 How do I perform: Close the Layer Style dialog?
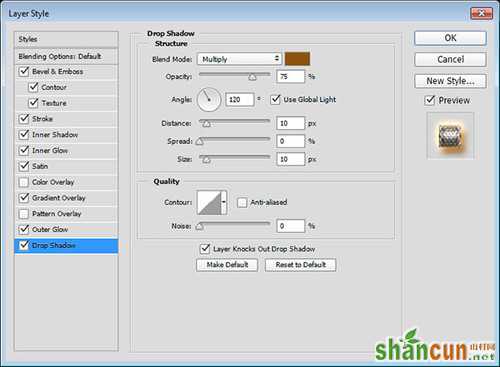coord(481,14)
